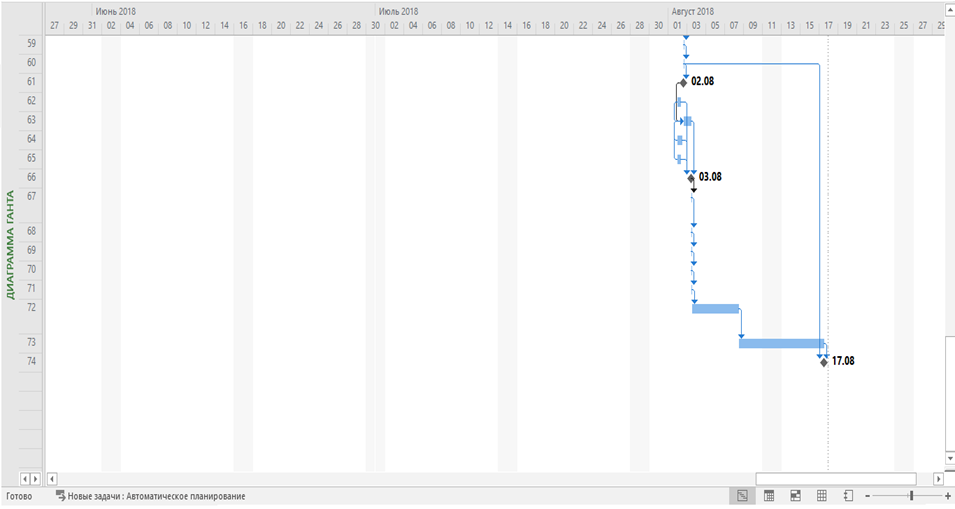Click 'Новые задачи: Автоматическое планирование' status text
The image size is (955, 509).
pyautogui.click(x=156, y=496)
